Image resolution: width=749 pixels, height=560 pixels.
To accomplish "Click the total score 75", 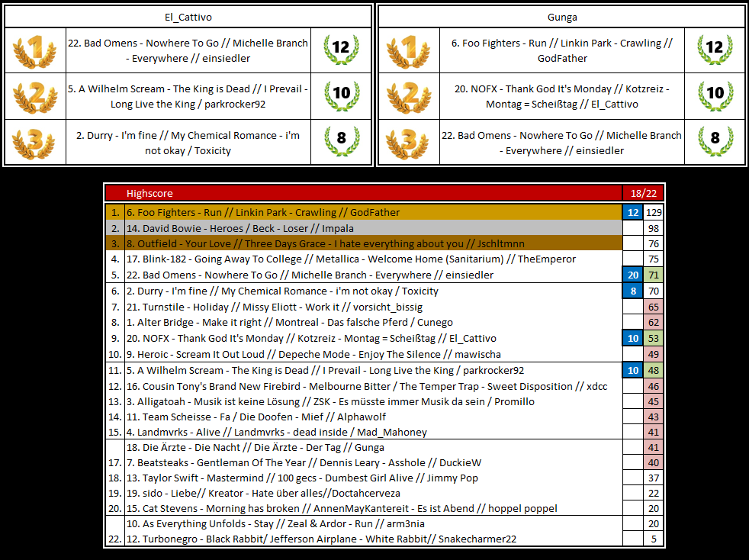I will (x=654, y=259).
